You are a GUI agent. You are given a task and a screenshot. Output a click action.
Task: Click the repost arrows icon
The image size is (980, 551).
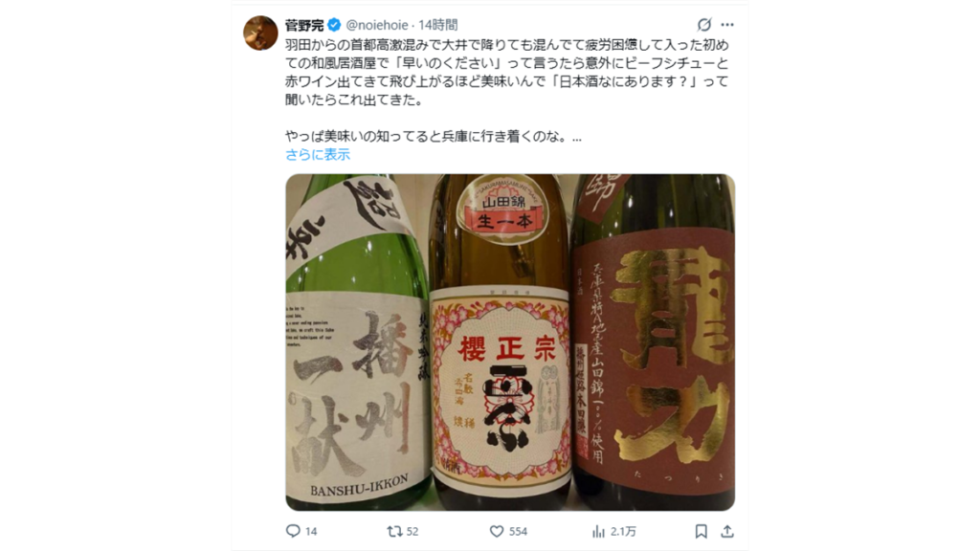tap(393, 531)
